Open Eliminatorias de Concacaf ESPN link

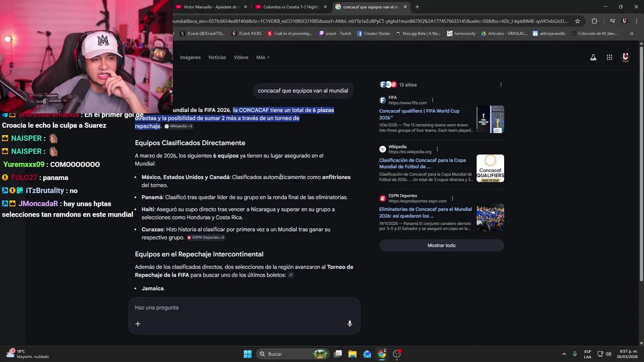(x=426, y=212)
